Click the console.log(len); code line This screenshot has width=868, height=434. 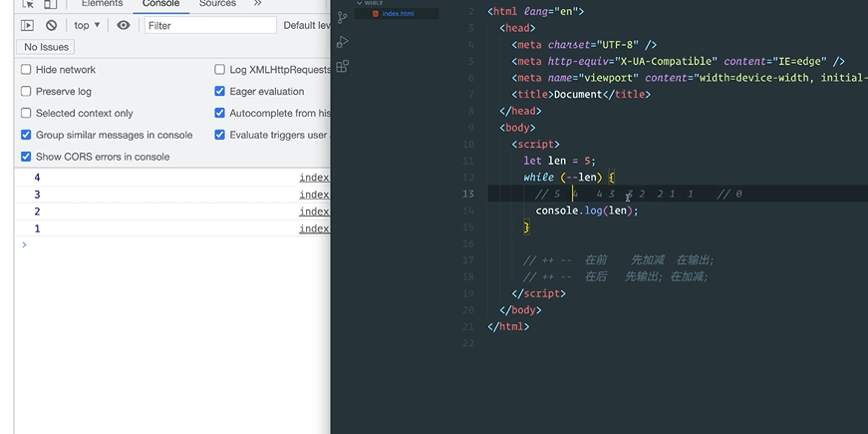click(587, 211)
